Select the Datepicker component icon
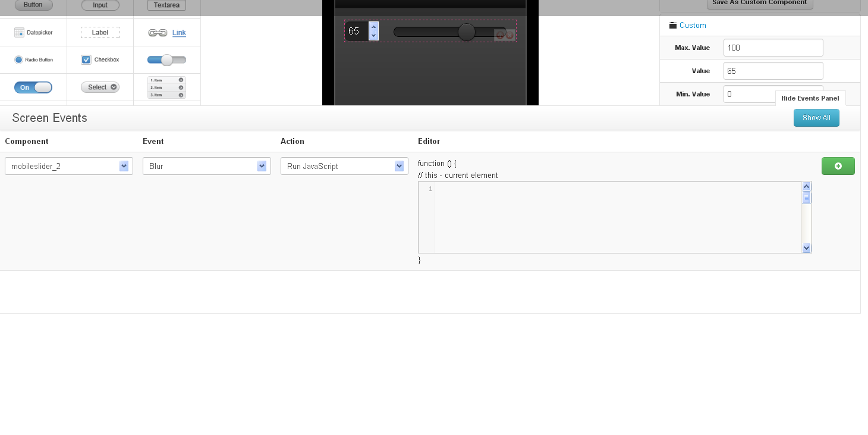The width and height of the screenshot is (868, 435). pyautogui.click(x=19, y=33)
